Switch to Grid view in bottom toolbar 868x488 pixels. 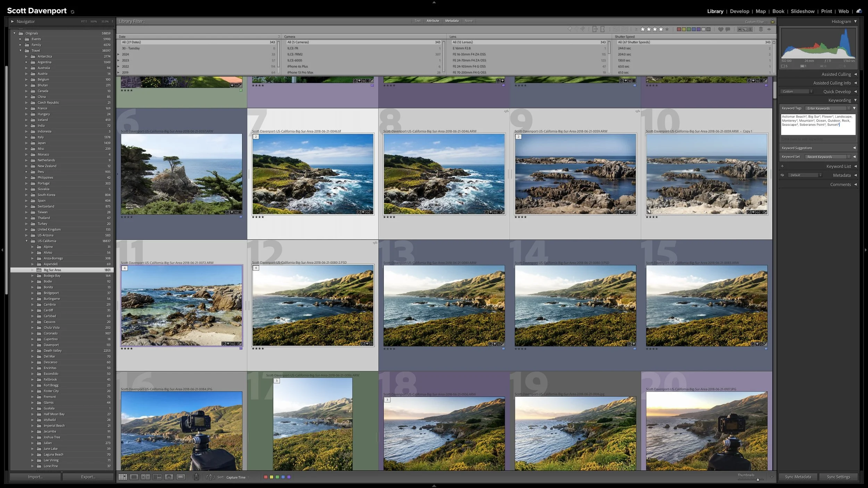123,477
